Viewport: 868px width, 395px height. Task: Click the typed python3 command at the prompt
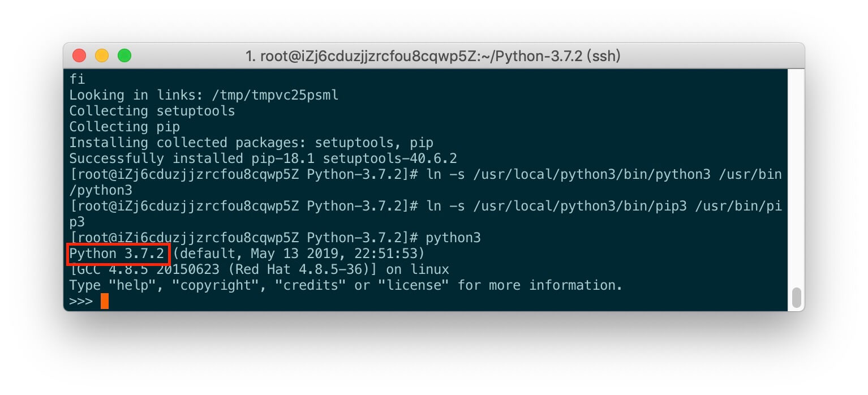pyautogui.click(x=453, y=238)
